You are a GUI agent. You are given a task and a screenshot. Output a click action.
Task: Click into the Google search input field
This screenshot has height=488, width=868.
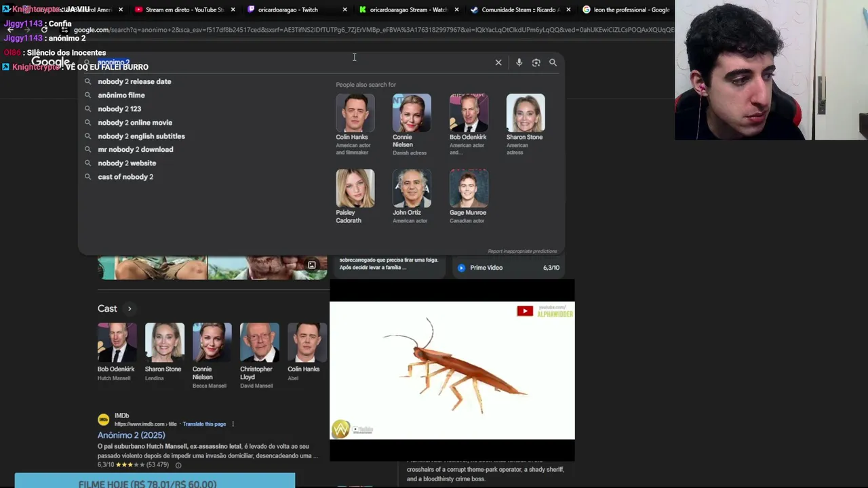(x=292, y=62)
